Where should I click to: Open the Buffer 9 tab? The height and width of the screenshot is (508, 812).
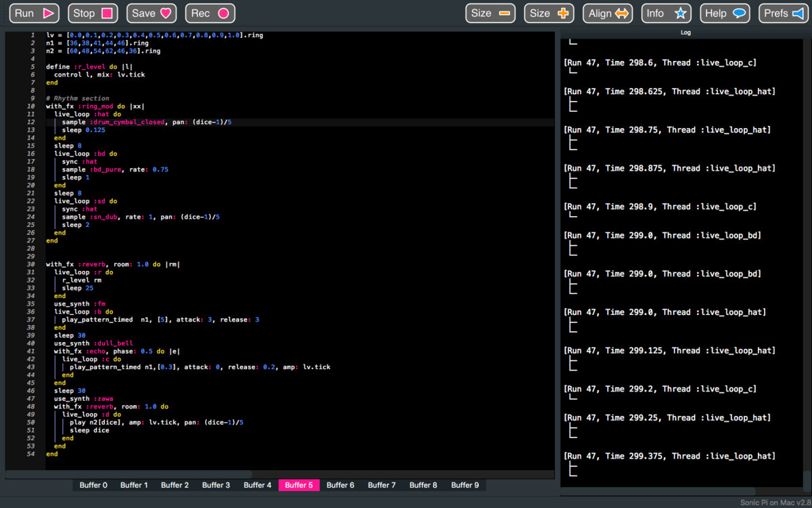[x=465, y=485]
